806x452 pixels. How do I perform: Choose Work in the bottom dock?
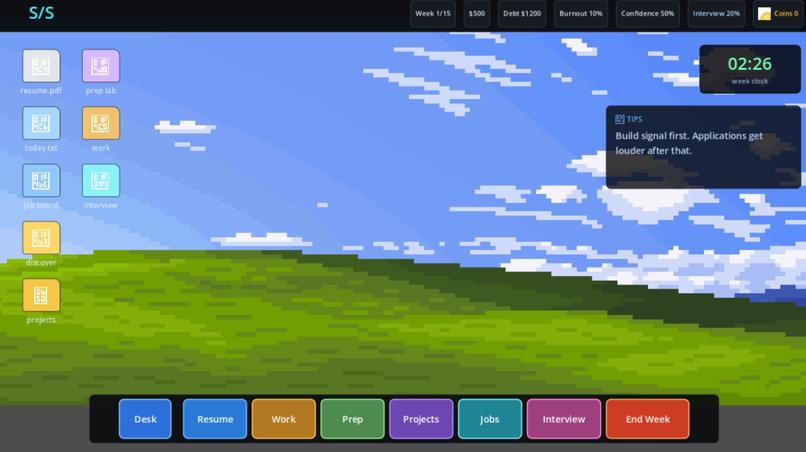click(284, 419)
